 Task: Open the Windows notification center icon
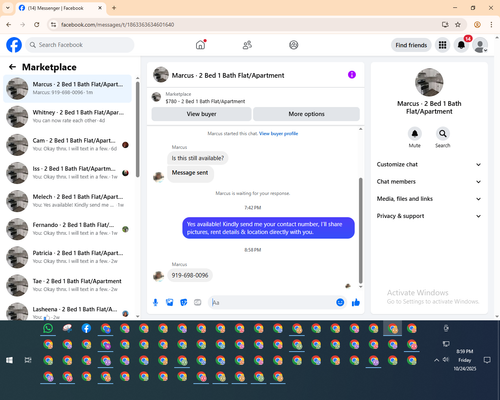487,360
